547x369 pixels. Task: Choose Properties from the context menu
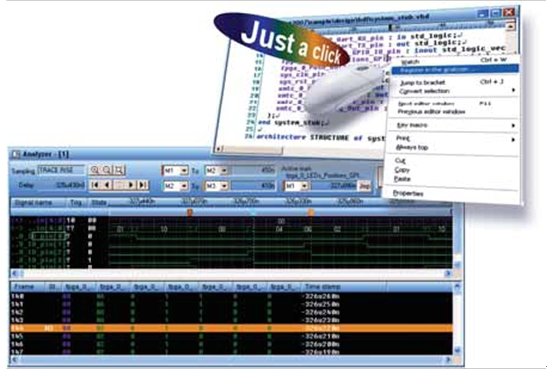point(408,193)
